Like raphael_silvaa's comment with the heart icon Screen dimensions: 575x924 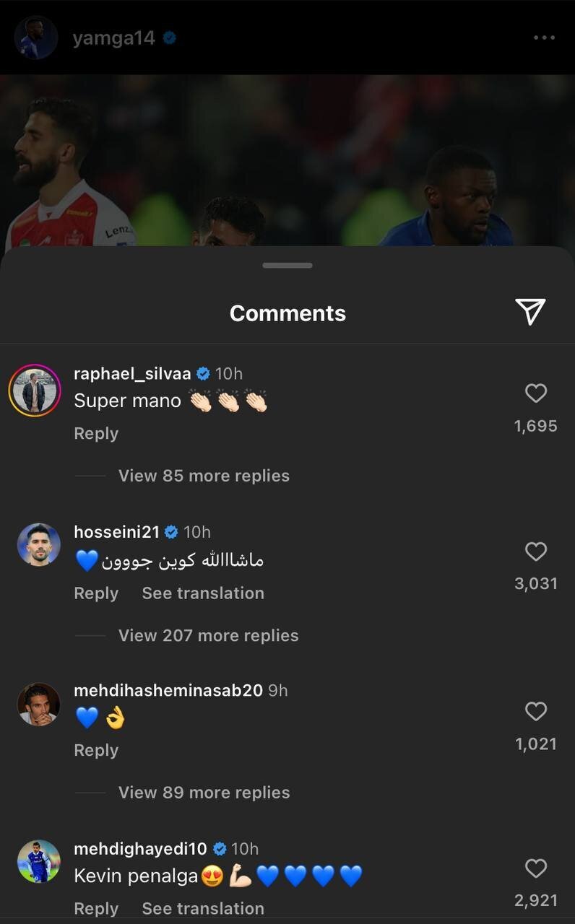tap(535, 393)
